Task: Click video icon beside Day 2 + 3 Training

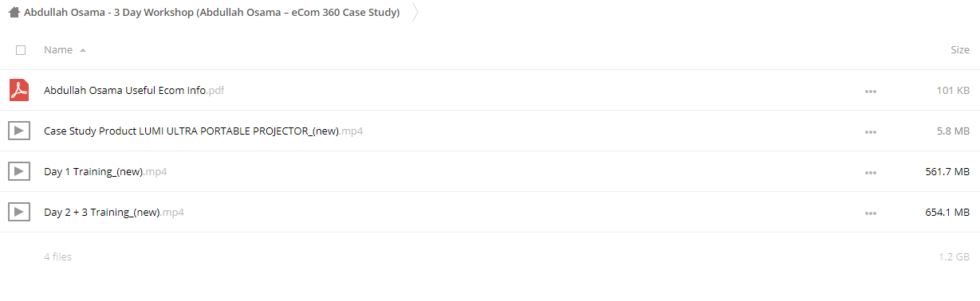Action: point(19,212)
